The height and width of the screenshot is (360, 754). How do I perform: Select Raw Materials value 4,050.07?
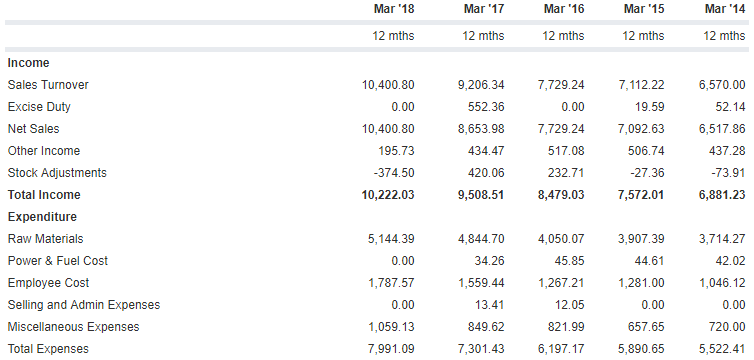(x=561, y=239)
